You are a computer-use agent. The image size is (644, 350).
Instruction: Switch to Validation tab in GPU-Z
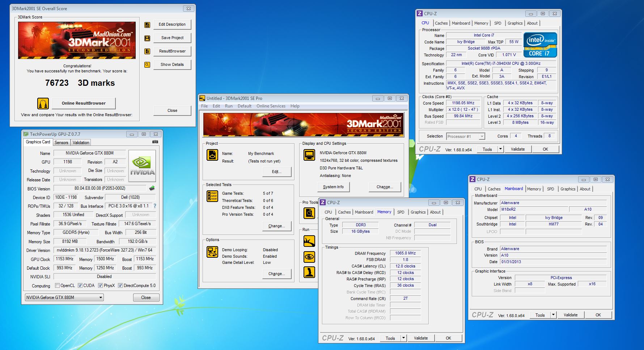pos(81,143)
